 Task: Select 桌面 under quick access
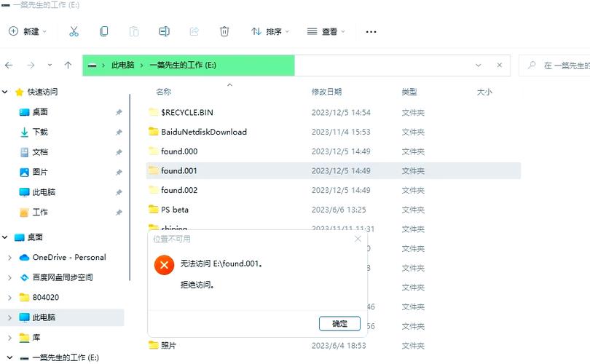(x=40, y=112)
